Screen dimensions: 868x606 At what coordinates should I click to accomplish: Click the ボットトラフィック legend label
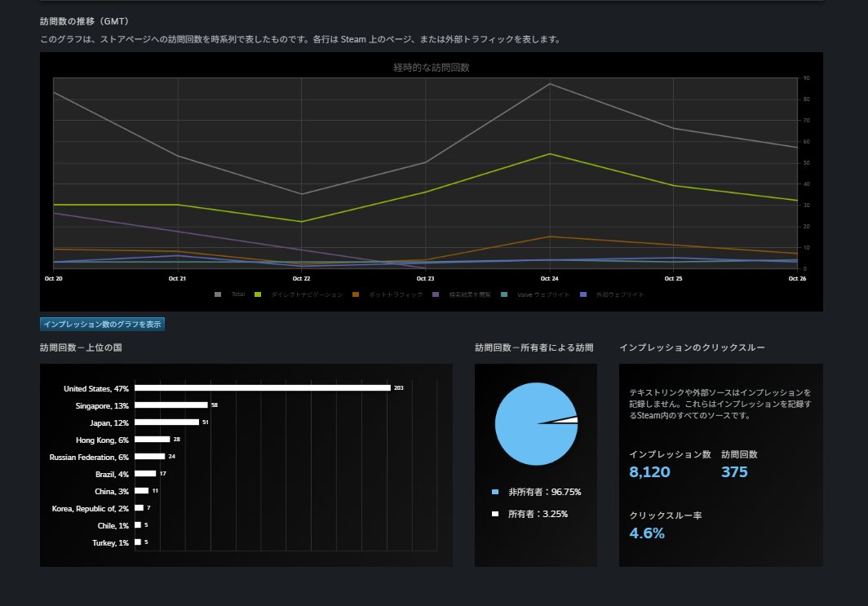[396, 294]
